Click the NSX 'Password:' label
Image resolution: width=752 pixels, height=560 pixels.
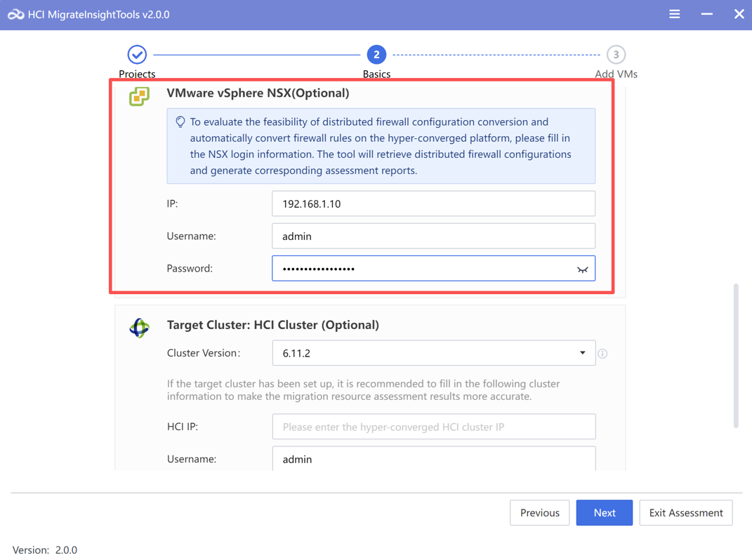(190, 269)
